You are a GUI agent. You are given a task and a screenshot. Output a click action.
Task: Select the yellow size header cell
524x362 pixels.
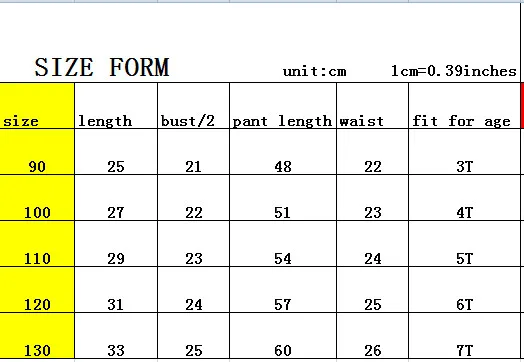point(37,105)
